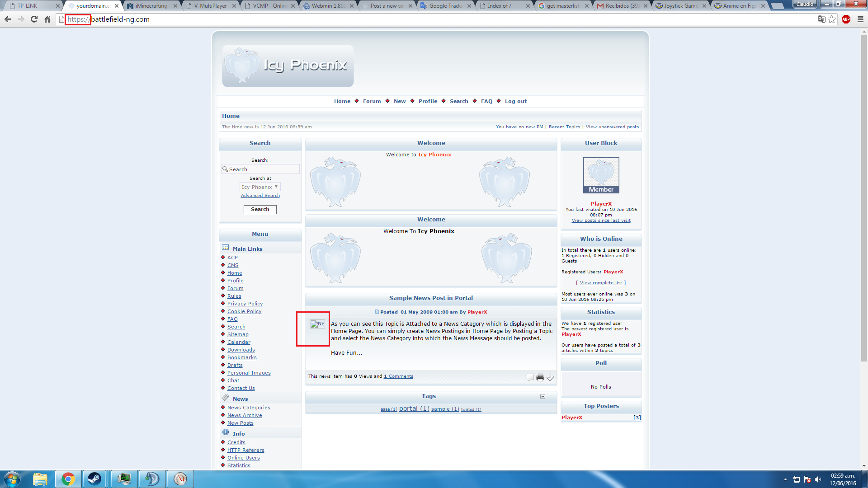Viewport: 868px width, 488px height.
Task: Click the Google Translate icon in address bar
Action: click(821, 19)
